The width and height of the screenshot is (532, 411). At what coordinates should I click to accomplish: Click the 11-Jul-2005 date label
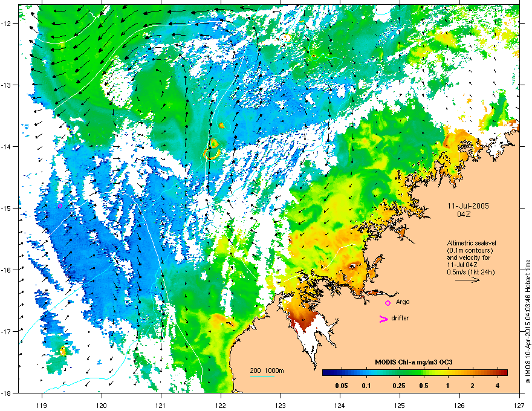click(x=468, y=206)
